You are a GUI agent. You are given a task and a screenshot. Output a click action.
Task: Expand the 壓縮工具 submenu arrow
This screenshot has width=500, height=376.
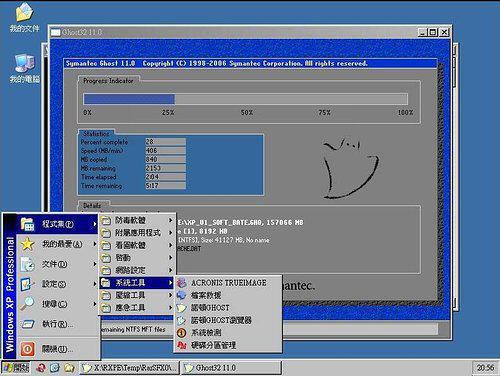(170, 295)
